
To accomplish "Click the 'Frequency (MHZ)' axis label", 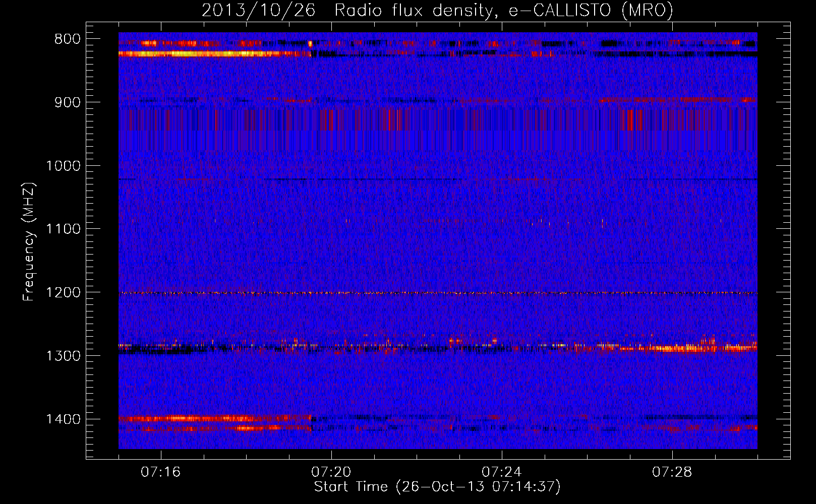I will coord(29,242).
